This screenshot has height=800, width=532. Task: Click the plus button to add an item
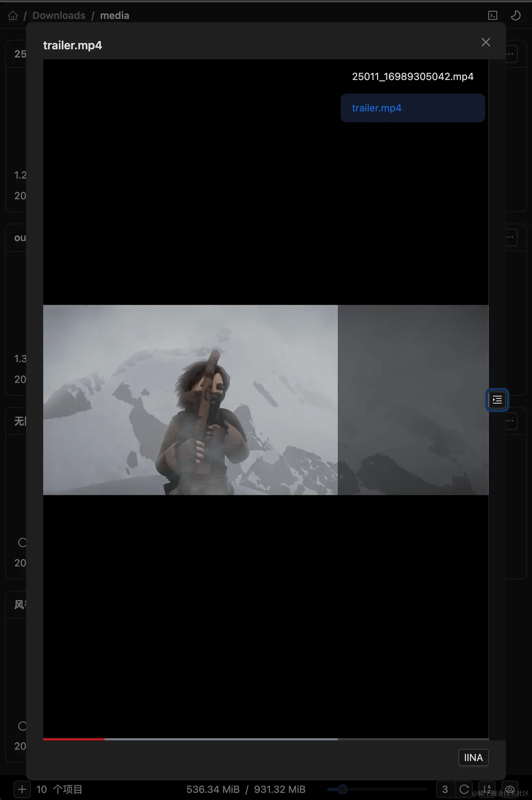coord(22,789)
